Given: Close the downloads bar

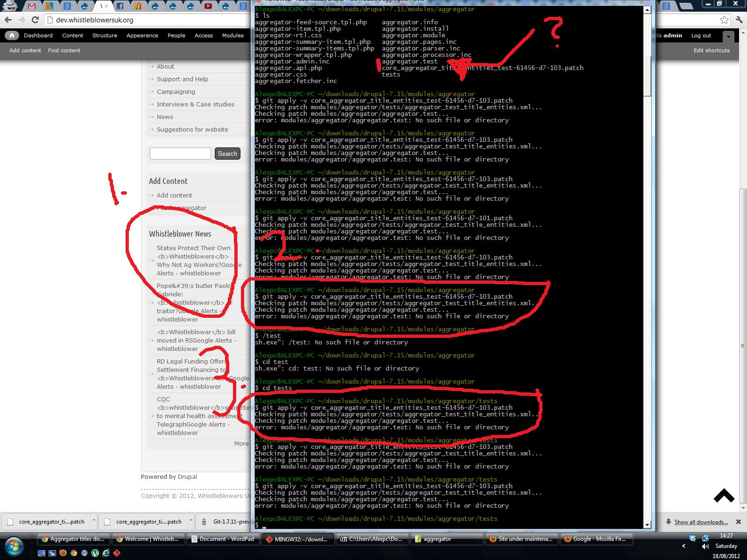Looking at the screenshot, I should [739, 522].
